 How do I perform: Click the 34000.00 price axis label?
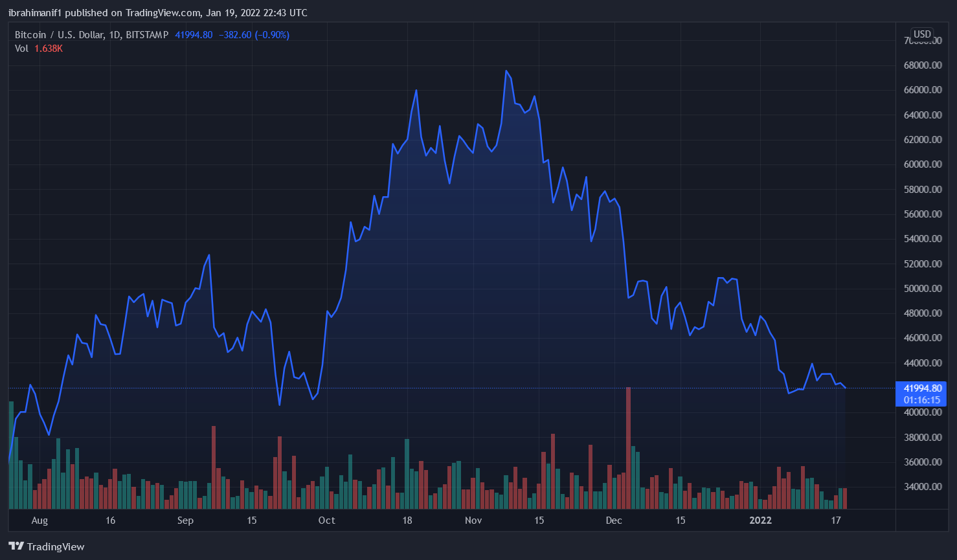922,487
